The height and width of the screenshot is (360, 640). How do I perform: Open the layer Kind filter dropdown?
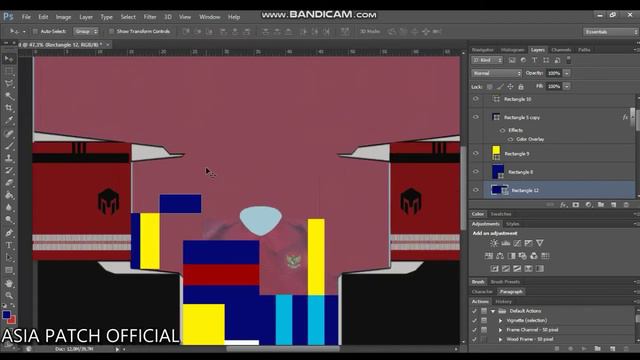tap(487, 60)
